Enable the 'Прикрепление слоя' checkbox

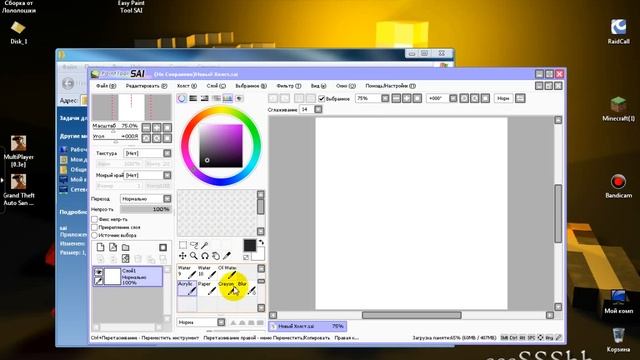tap(94, 227)
